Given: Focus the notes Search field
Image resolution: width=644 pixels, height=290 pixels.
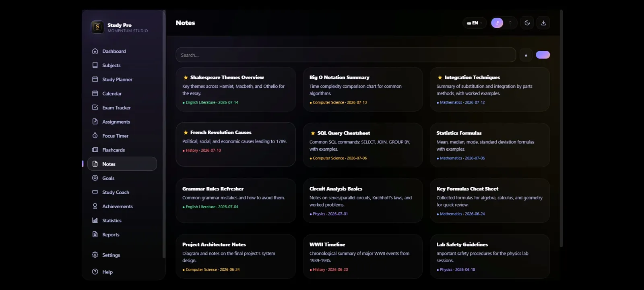Looking at the screenshot, I should coord(346,55).
